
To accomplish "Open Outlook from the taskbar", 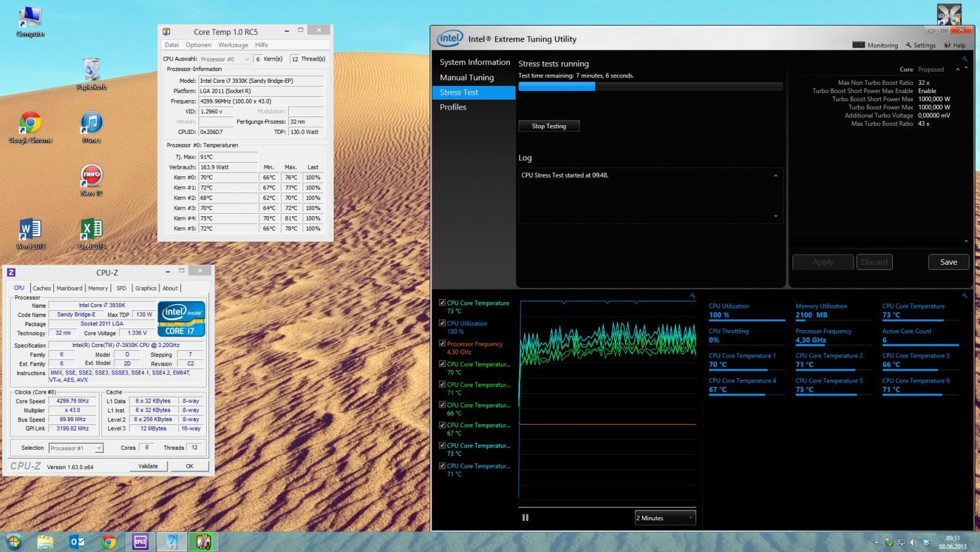I will pos(77,541).
